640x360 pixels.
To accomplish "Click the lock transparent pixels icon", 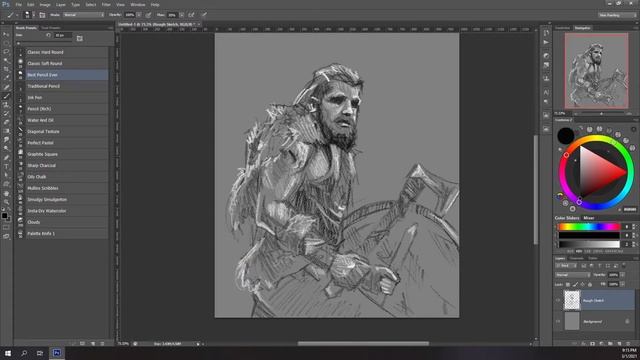I will coord(568,284).
